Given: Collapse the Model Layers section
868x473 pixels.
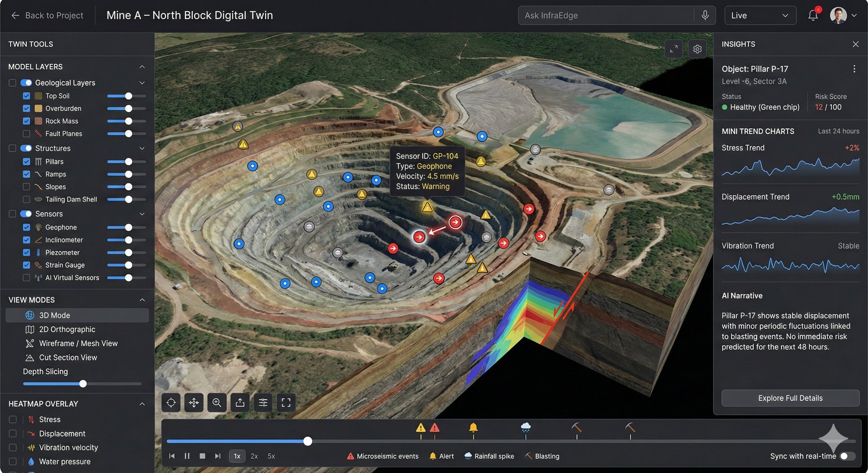Looking at the screenshot, I should point(142,66).
